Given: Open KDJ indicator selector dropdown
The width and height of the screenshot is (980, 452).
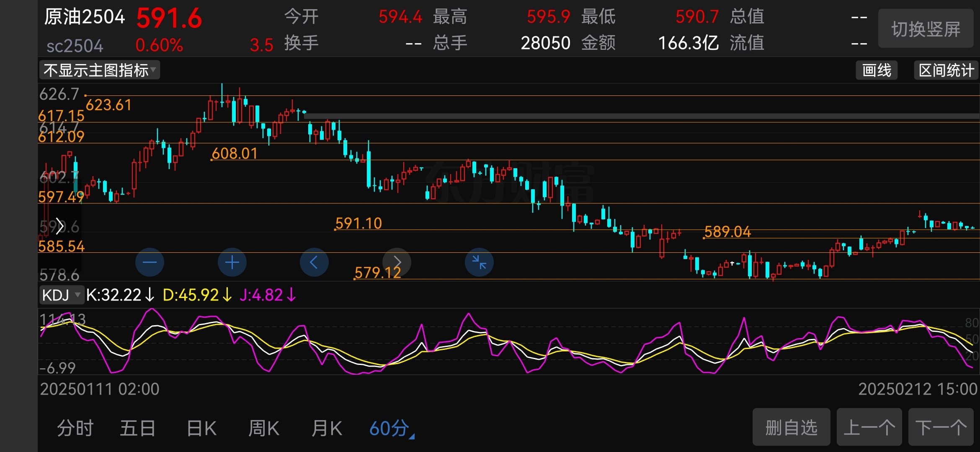Looking at the screenshot, I should pyautogui.click(x=62, y=295).
